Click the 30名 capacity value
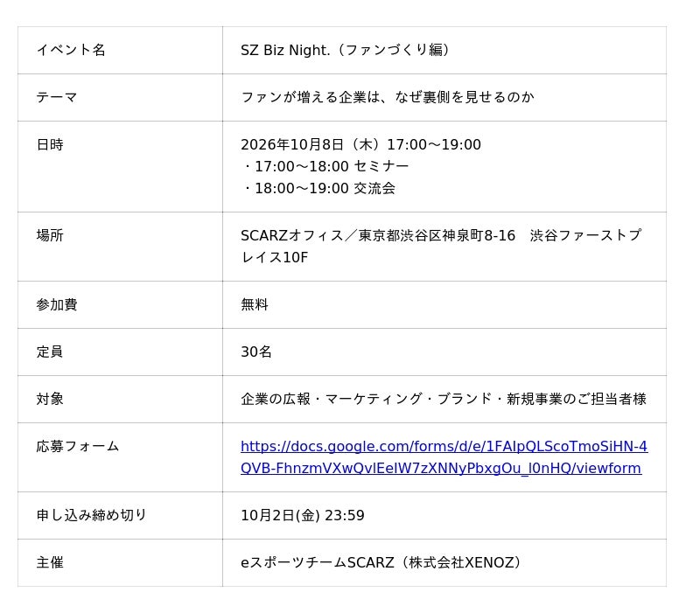The image size is (700, 613). pos(256,352)
